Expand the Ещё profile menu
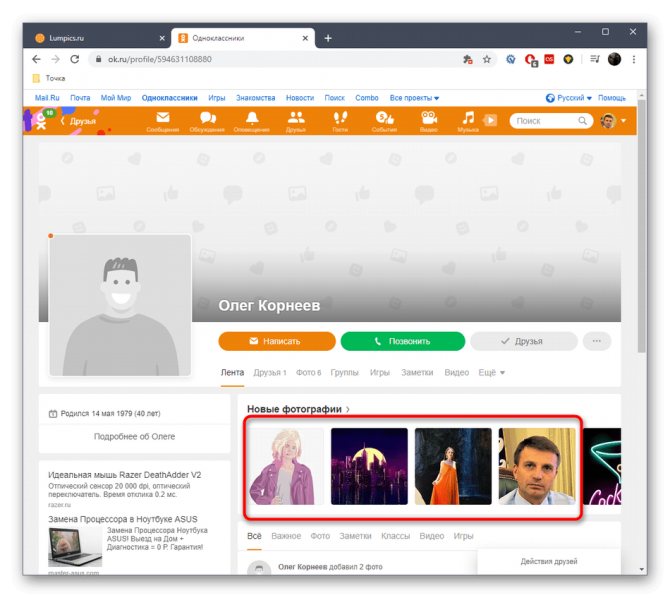The width and height of the screenshot is (670, 598). (491, 373)
